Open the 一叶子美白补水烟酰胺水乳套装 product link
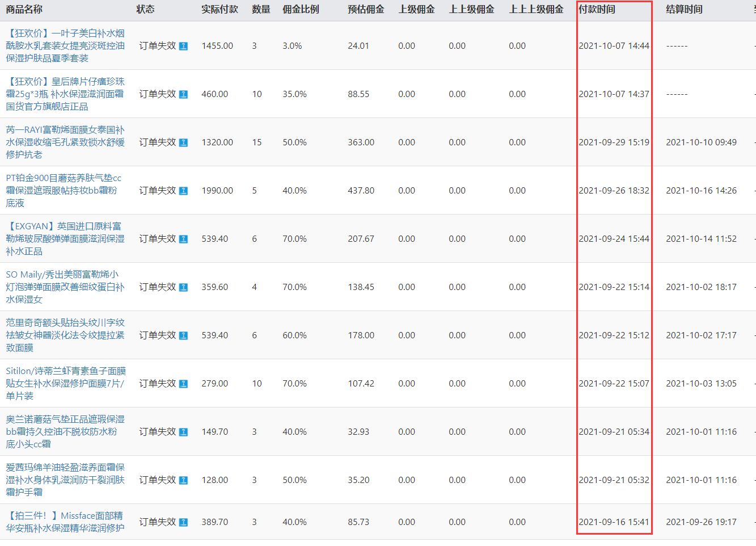Image resolution: width=756 pixels, height=546 pixels. point(65,46)
